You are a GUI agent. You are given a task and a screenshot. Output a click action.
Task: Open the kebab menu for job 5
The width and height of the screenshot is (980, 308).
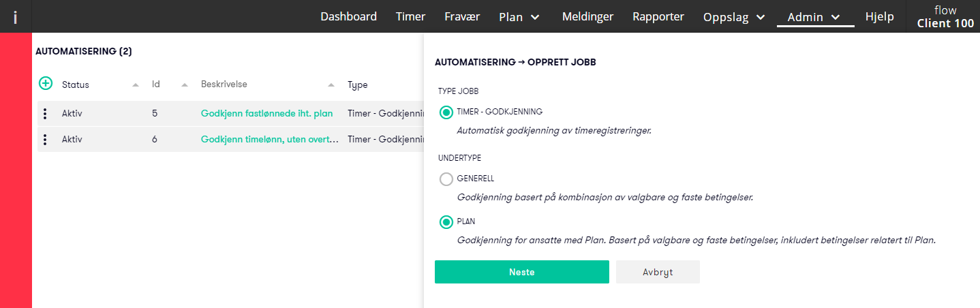[x=45, y=114]
